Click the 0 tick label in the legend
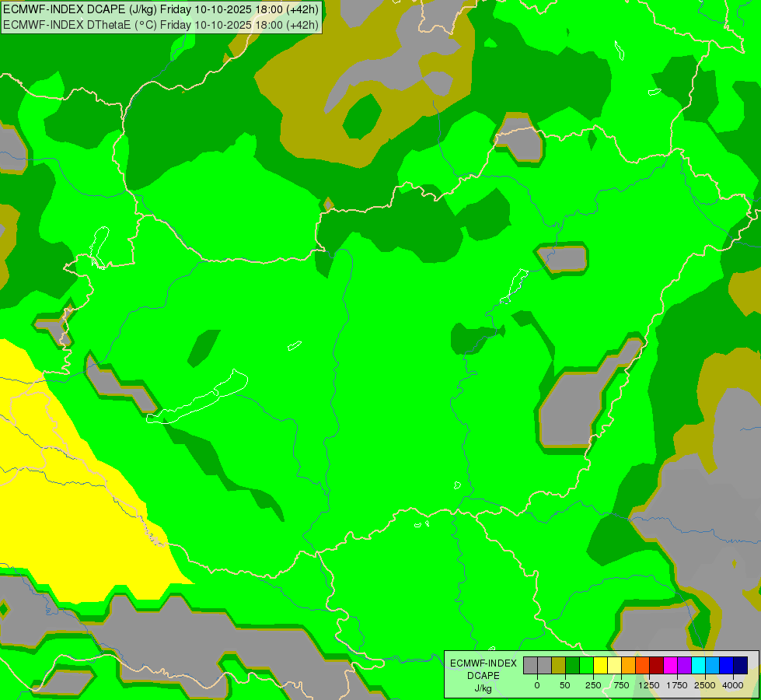The width and height of the screenshot is (761, 700). [537, 685]
